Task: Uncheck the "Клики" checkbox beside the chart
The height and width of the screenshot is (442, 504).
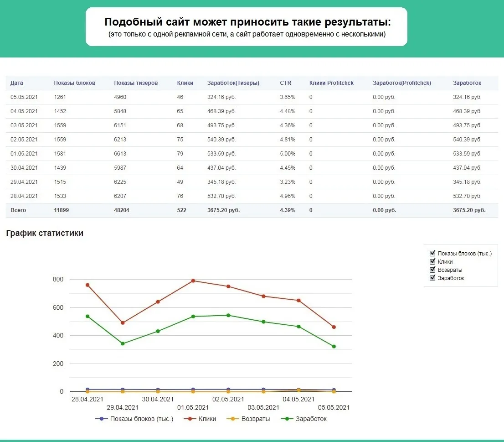Action: (432, 261)
